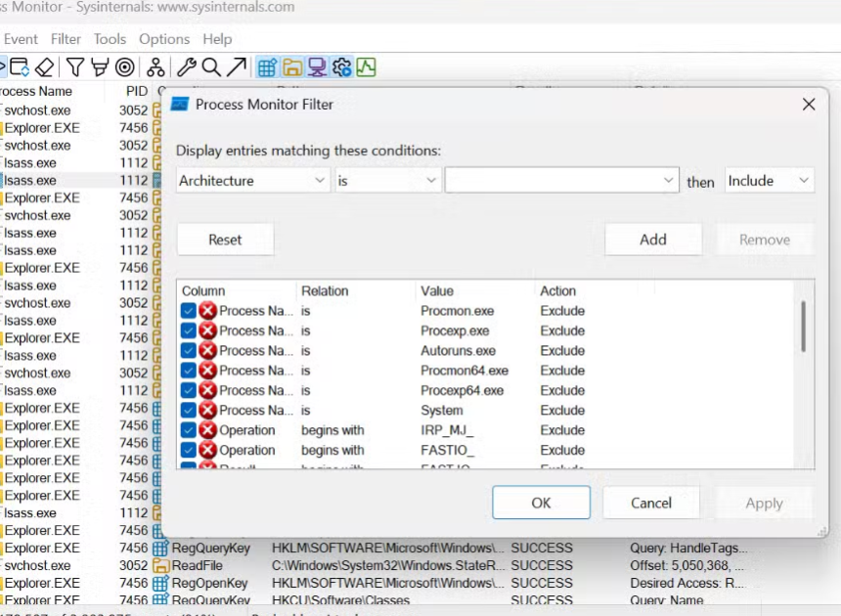Toggle Show Process and Thread Activity icon
This screenshot has width=841, height=616.
[341, 67]
